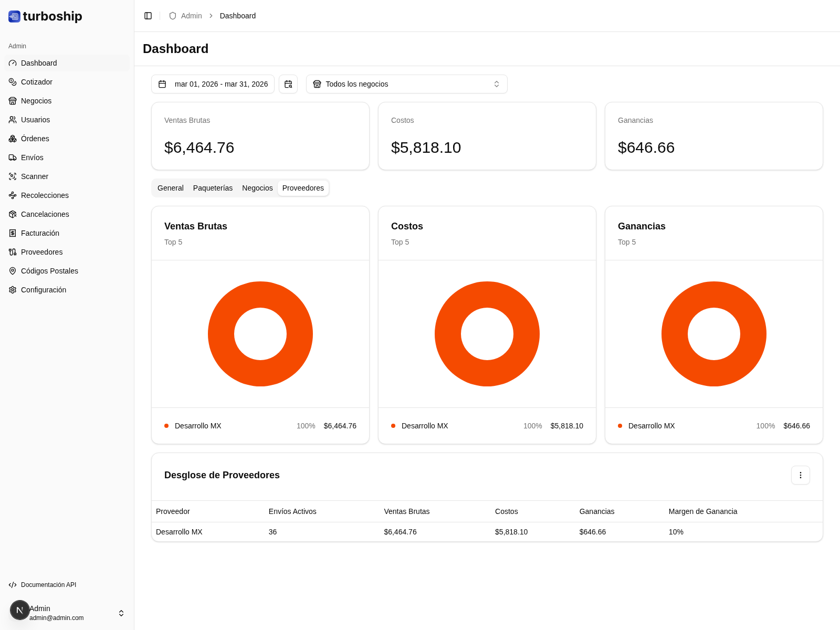Click the Envíos truck icon
Screen dimensions: 840x630
pyautogui.click(x=13, y=157)
